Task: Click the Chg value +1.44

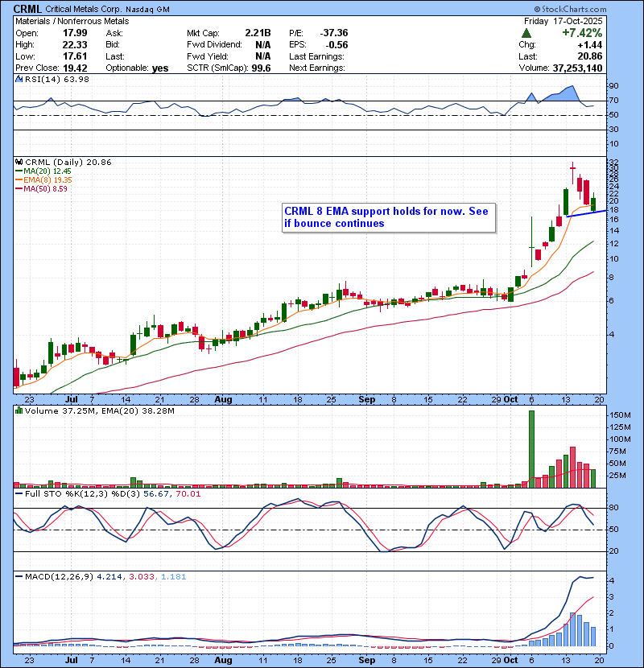Action: 590,45
